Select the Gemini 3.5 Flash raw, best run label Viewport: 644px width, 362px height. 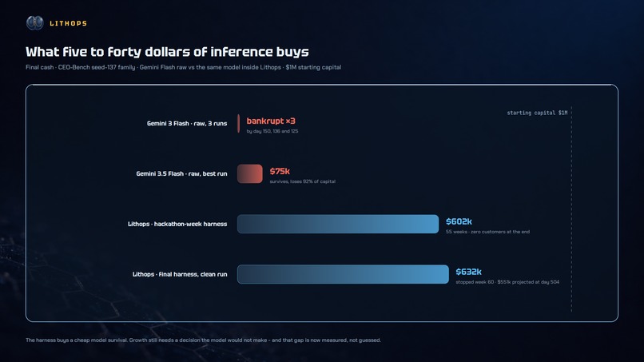(181, 174)
